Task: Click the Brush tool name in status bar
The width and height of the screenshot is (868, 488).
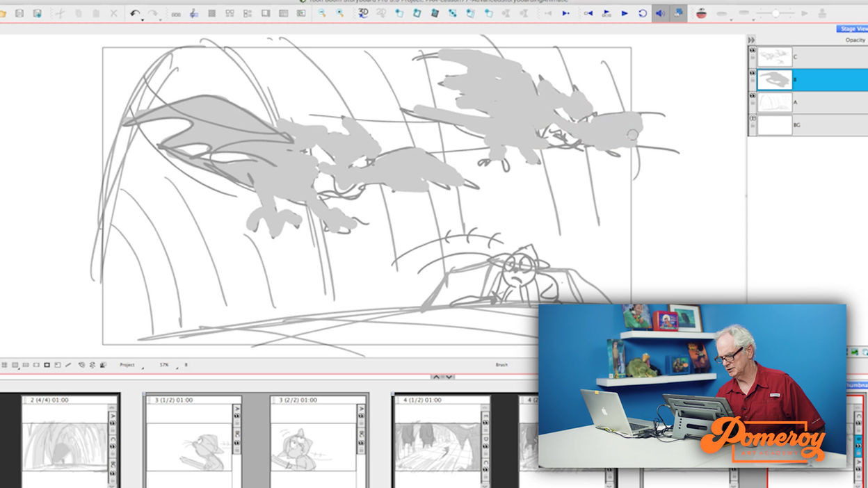Action: tap(501, 365)
